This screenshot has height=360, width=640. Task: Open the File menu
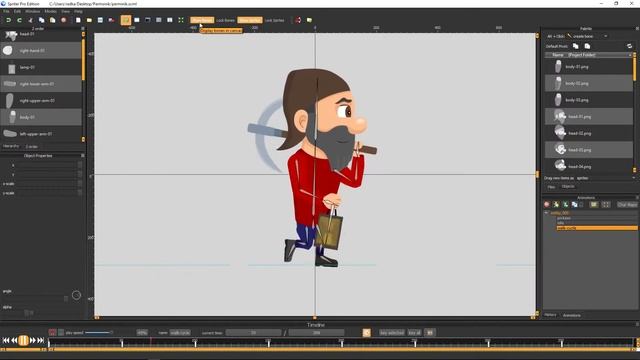pos(7,11)
